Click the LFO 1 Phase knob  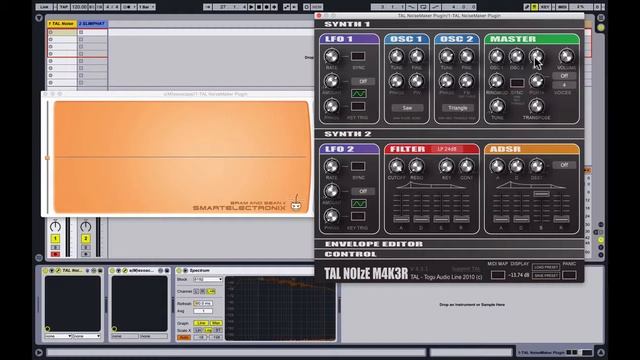point(331,107)
